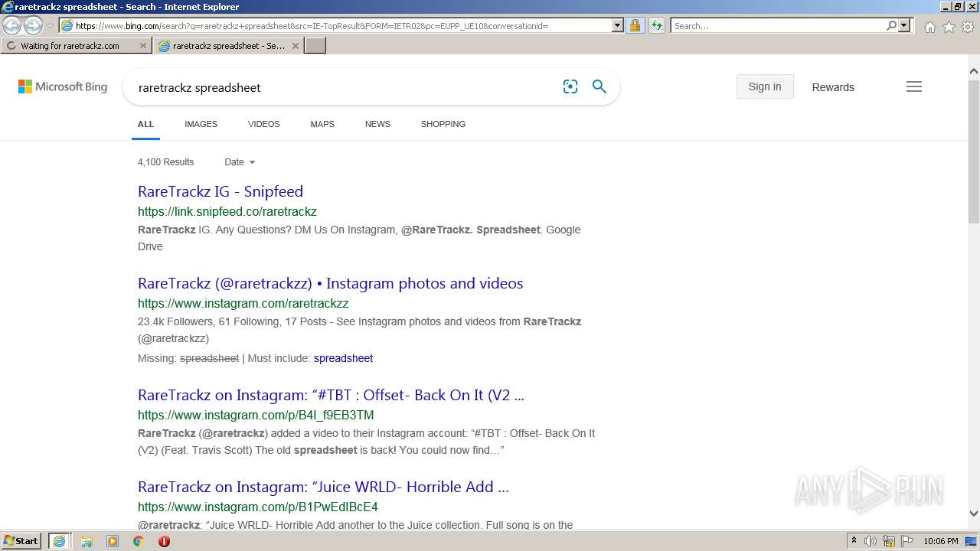Click the instagram.com/p/B4I_f9EB3TM URL
980x551 pixels.
(x=256, y=415)
